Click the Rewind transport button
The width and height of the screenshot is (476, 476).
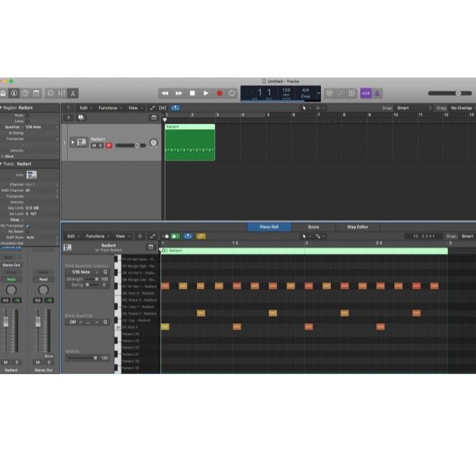[165, 93]
